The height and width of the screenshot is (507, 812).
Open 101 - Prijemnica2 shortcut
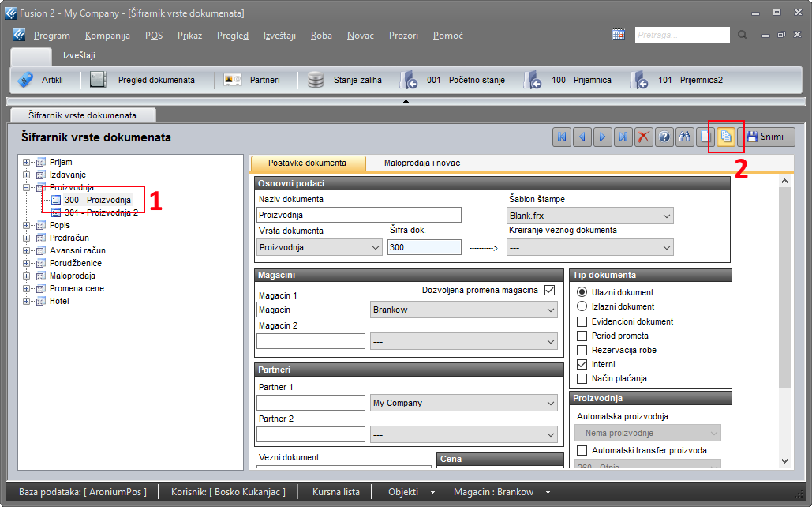tap(676, 80)
